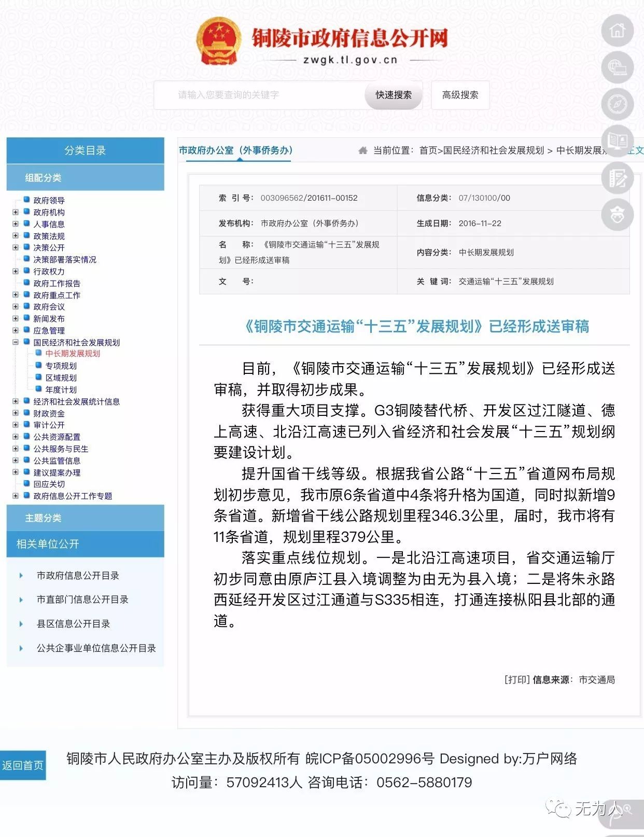Image resolution: width=644 pixels, height=837 pixels.
Task: Select 经济和社会发展统计信息 in the tree
Action: tap(76, 402)
